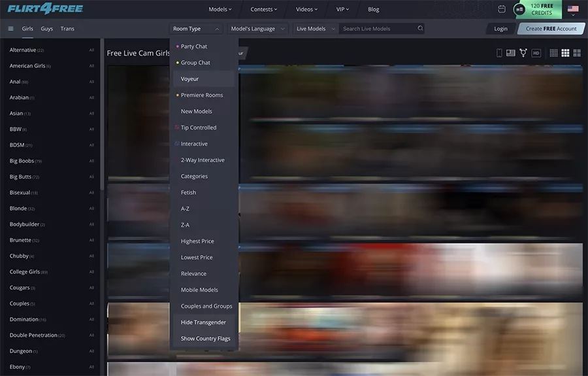The height and width of the screenshot is (376, 588).
Task: Toggle the transgender filter icon
Action: (523, 53)
